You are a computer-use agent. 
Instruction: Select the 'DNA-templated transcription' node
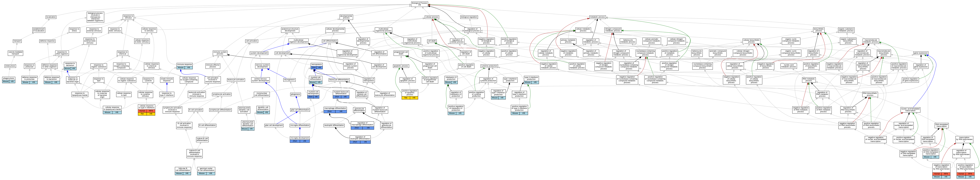coord(942,125)
